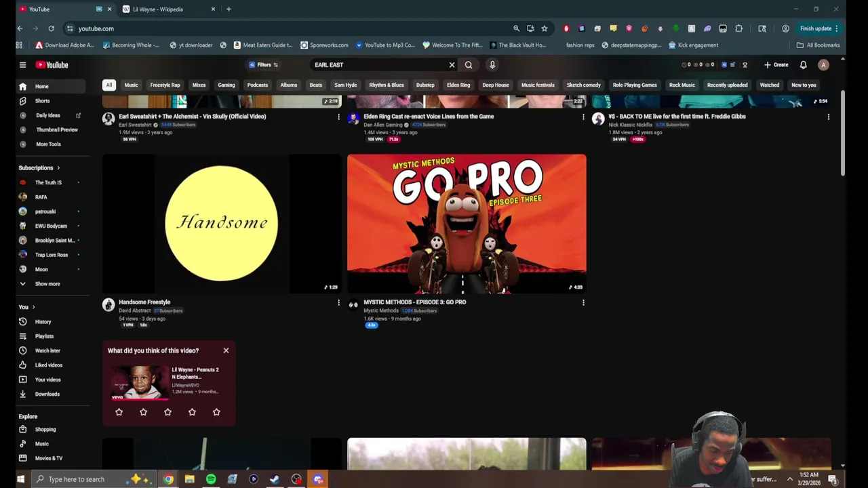Start voice search with microphone icon
Viewport: 868px width, 488px height.
[492, 65]
